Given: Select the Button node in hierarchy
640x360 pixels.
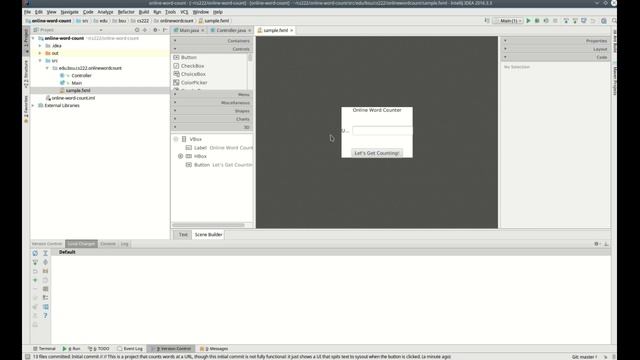Looking at the screenshot, I should (x=219, y=165).
